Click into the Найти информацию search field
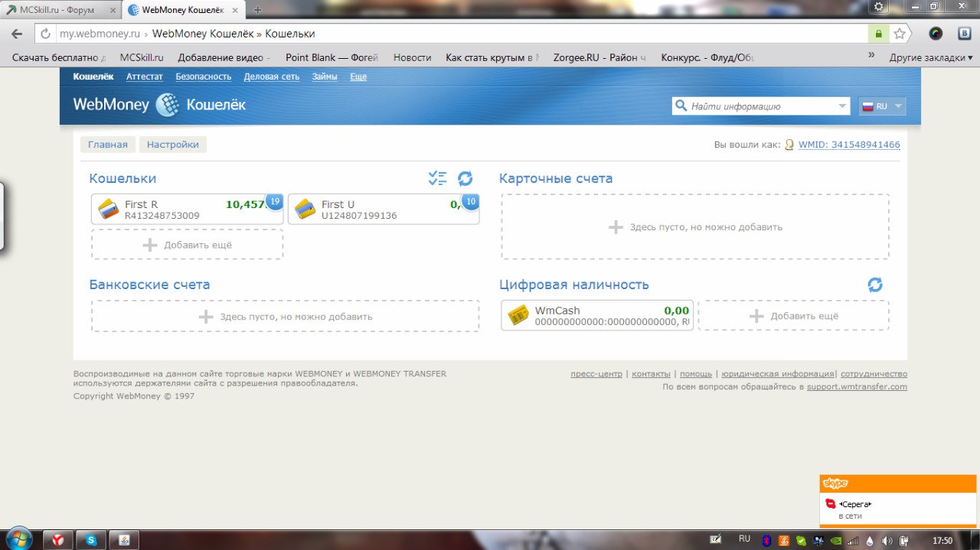Screen dimensions: 980x550 [761, 106]
